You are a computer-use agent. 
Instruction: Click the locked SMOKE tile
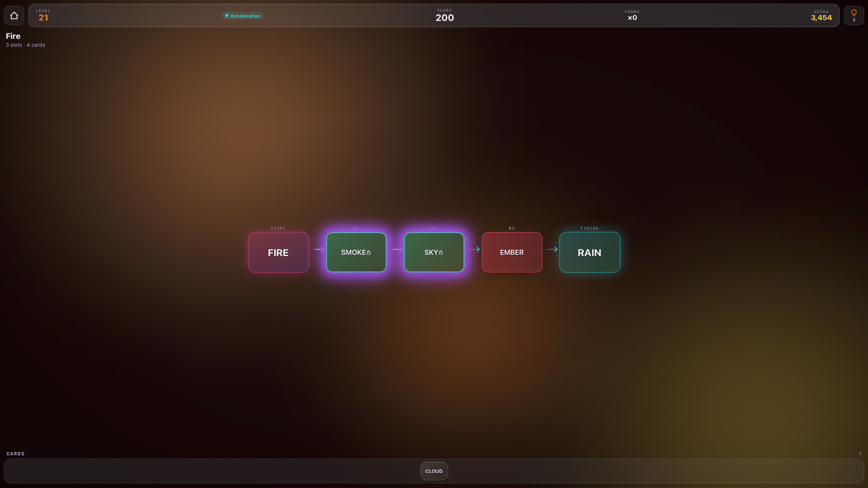pos(356,252)
